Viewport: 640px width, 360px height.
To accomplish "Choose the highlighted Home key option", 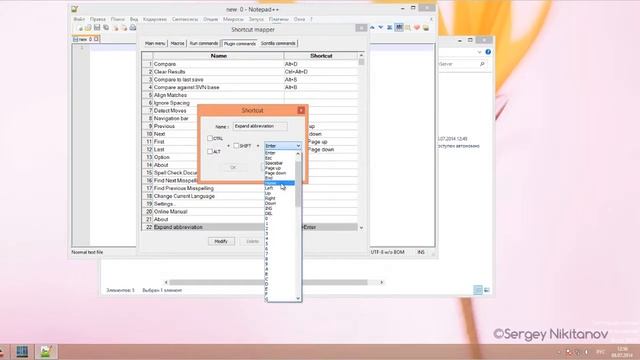I will (x=280, y=183).
